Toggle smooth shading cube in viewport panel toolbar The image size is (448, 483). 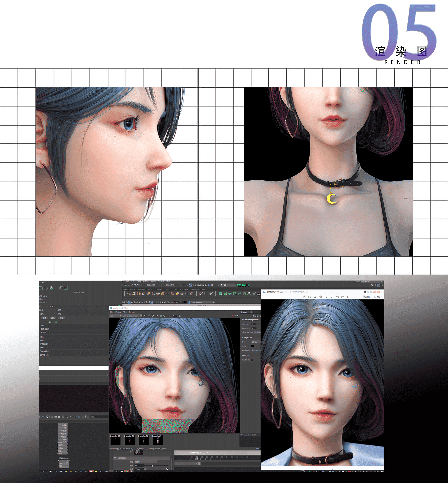(129, 302)
